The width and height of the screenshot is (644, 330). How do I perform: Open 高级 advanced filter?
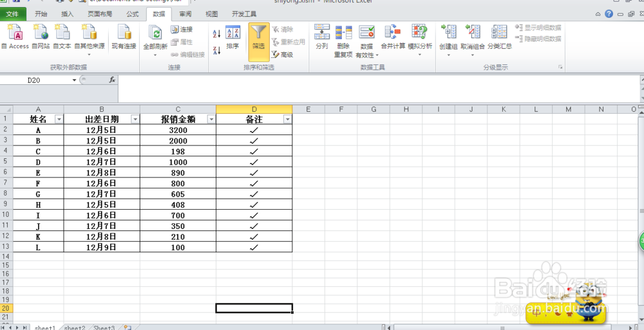283,55
